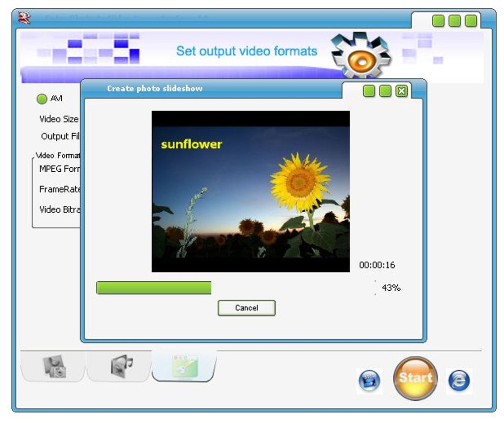Click the dialog's first green square button

[369, 91]
